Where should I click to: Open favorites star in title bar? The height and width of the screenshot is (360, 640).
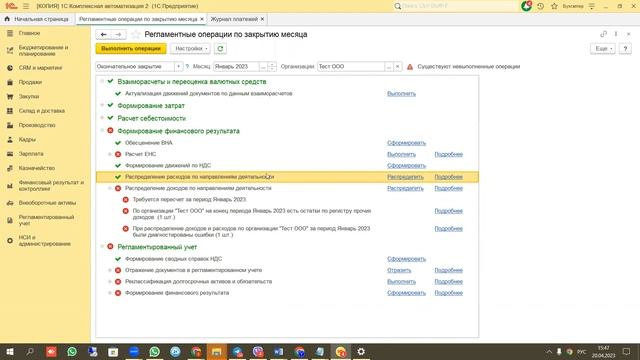[x=554, y=6]
